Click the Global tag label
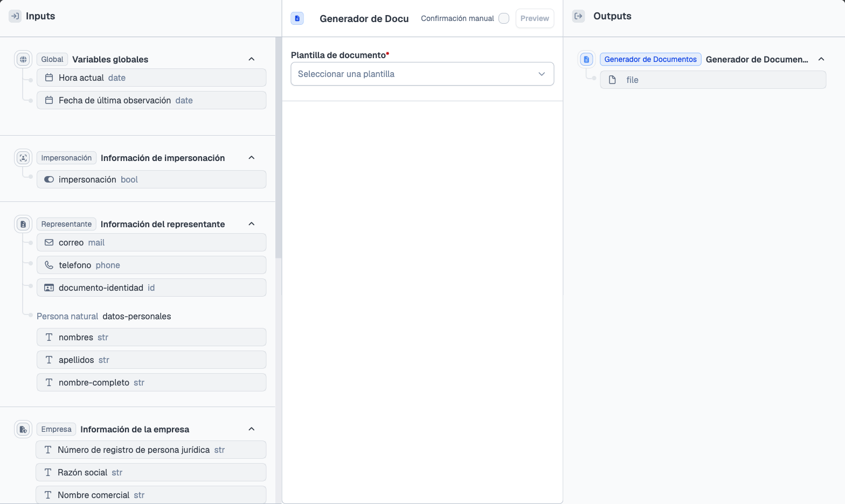845x504 pixels. tap(52, 59)
